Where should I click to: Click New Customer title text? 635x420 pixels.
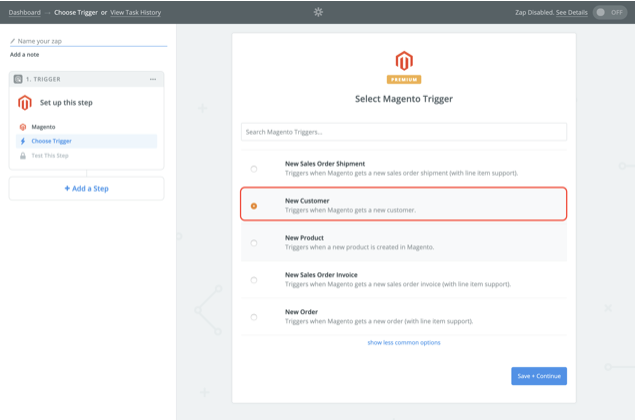(x=307, y=201)
